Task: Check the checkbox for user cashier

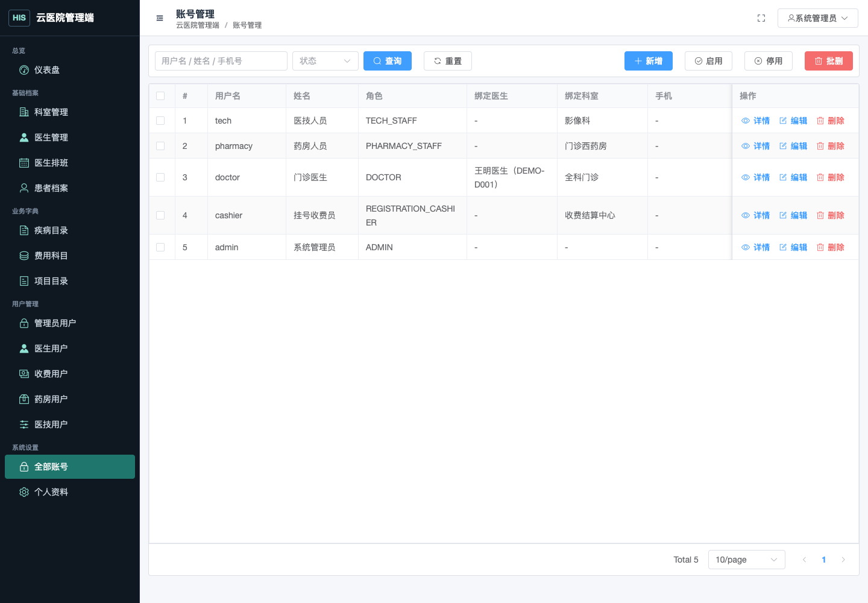Action: [x=160, y=215]
